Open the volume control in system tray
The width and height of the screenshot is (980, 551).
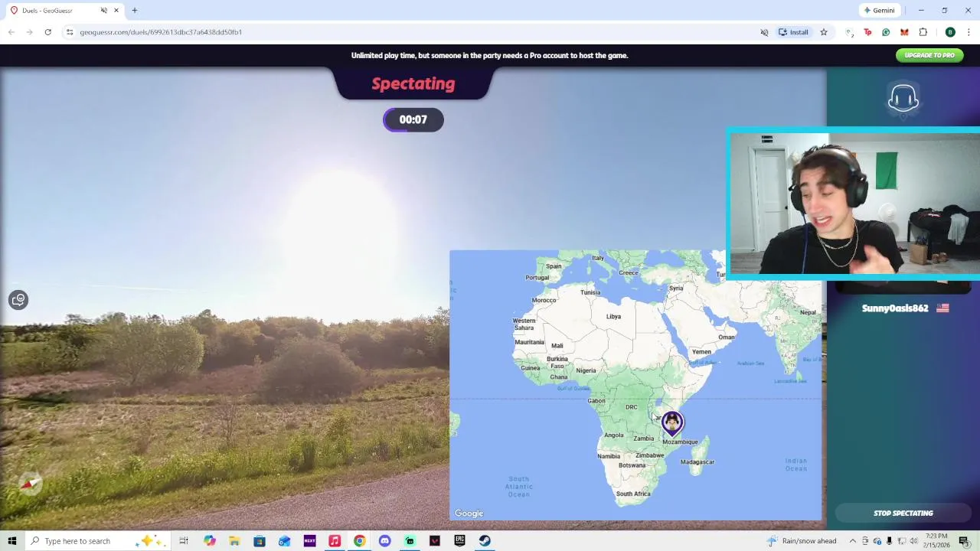[x=913, y=541]
